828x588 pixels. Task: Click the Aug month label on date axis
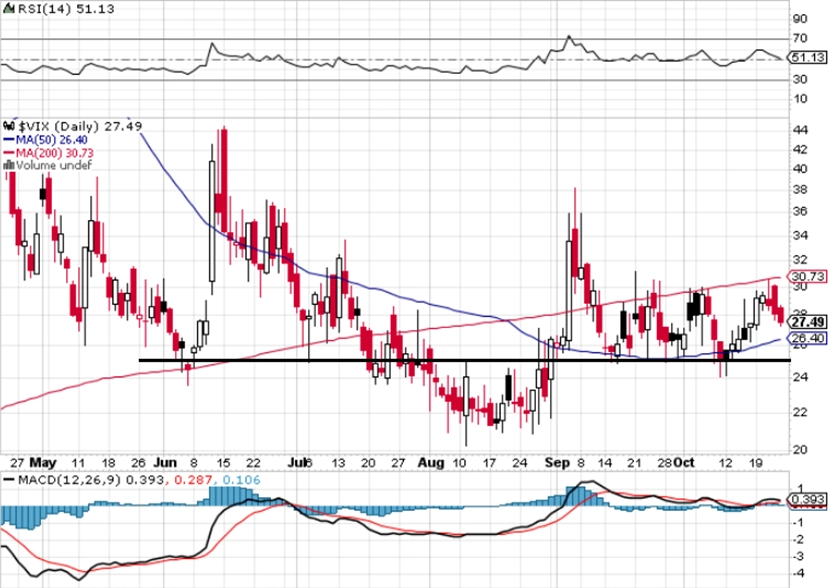pos(431,462)
